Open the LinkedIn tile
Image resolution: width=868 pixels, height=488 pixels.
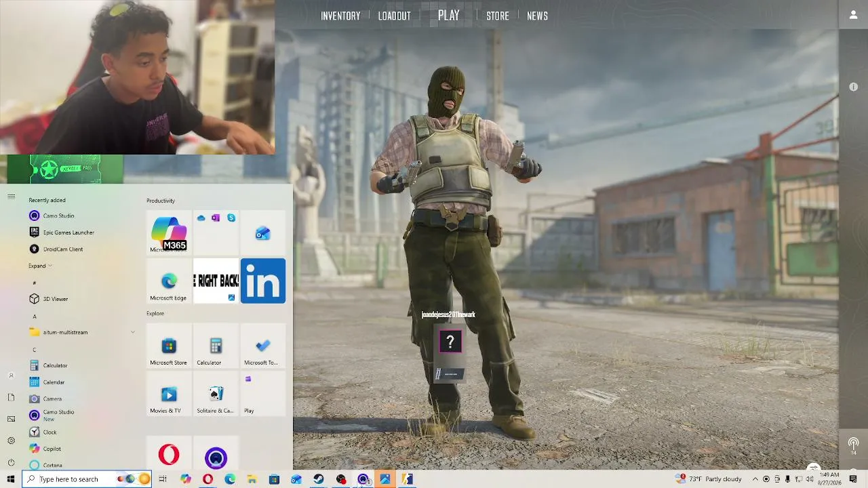tap(263, 281)
